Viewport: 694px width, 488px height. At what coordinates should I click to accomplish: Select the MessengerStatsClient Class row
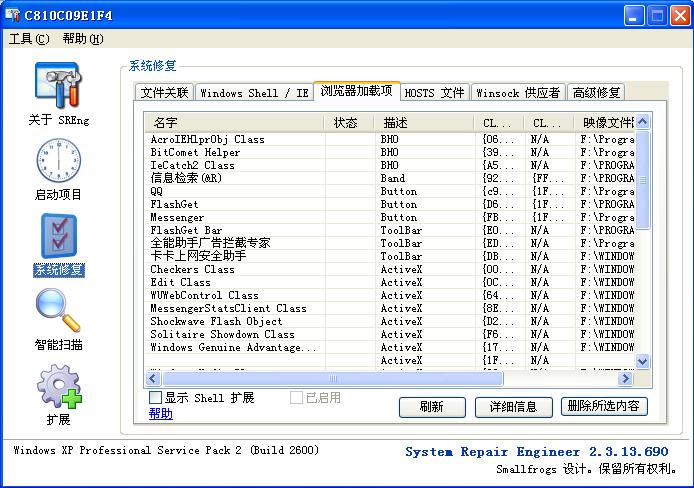point(391,308)
